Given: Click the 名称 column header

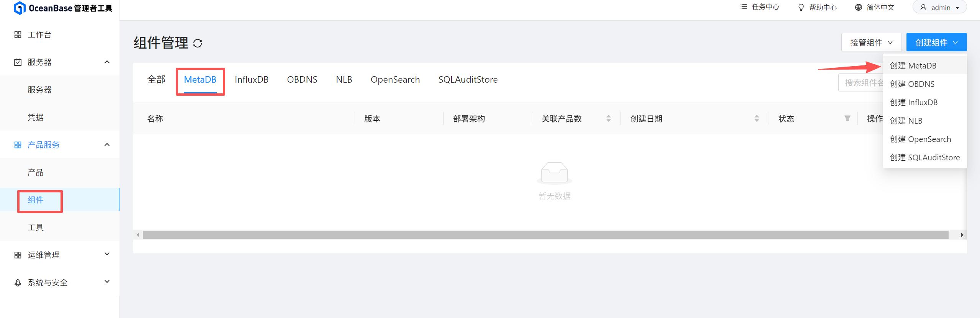Looking at the screenshot, I should [x=155, y=119].
